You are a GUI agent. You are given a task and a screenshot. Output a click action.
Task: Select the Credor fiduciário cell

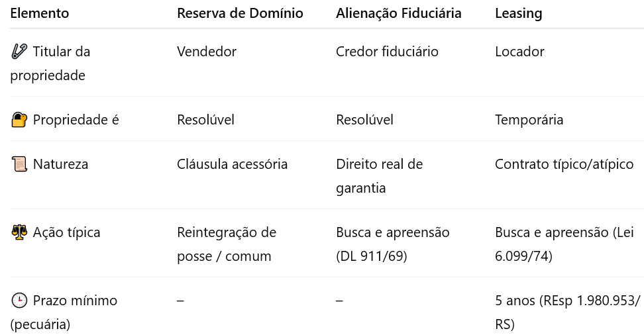(387, 52)
